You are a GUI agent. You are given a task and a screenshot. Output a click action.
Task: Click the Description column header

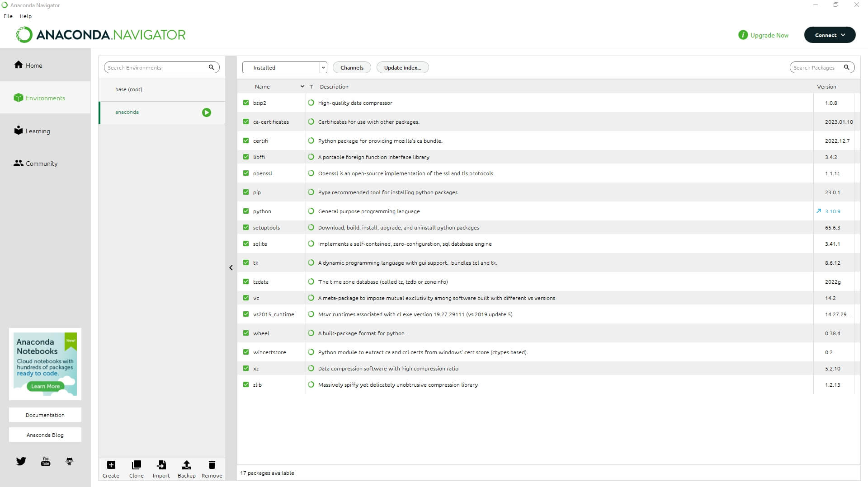point(334,86)
